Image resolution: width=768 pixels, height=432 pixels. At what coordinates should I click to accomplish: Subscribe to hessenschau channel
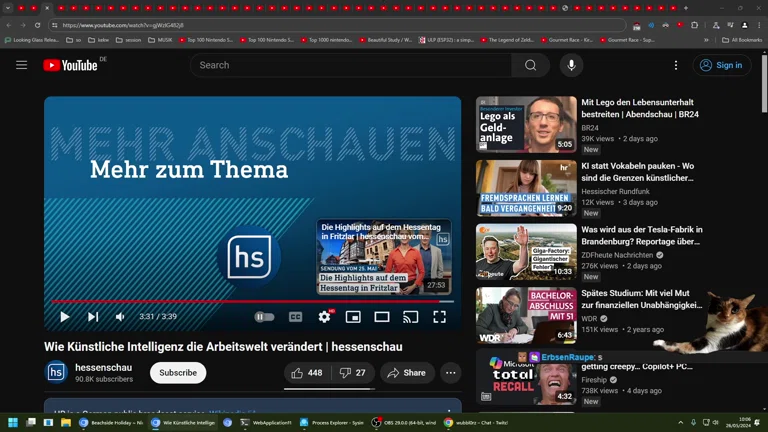pyautogui.click(x=178, y=373)
